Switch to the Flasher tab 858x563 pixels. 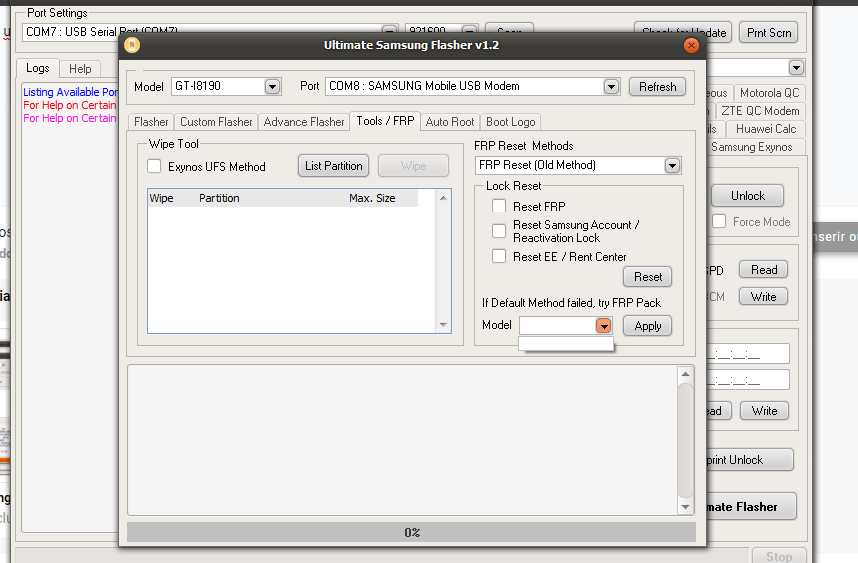pos(151,122)
